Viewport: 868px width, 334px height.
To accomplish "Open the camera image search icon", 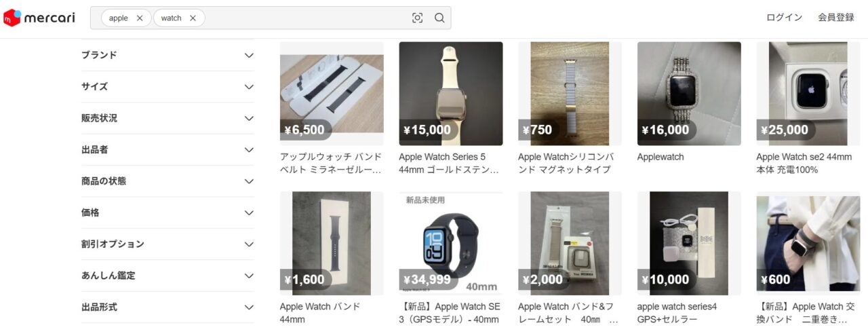I will click(417, 18).
